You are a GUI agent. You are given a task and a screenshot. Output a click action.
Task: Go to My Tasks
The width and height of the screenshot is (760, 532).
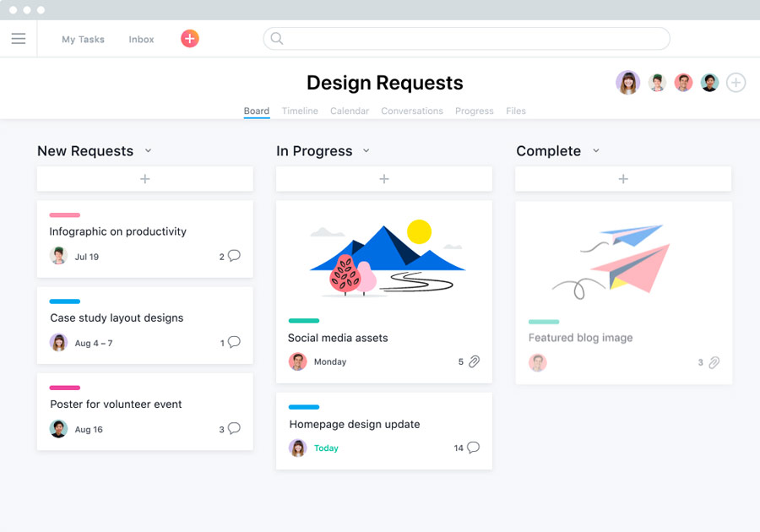[83, 40]
